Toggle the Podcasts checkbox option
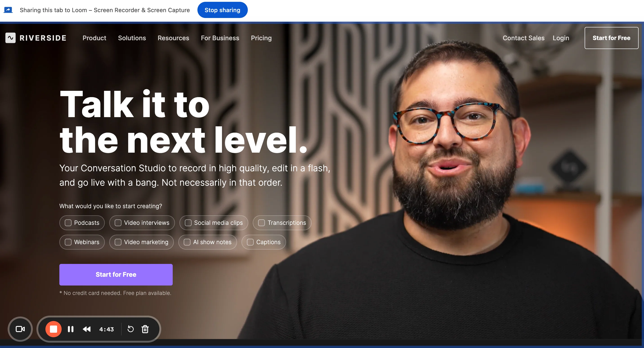Viewport: 644px width, 348px height. tap(68, 222)
